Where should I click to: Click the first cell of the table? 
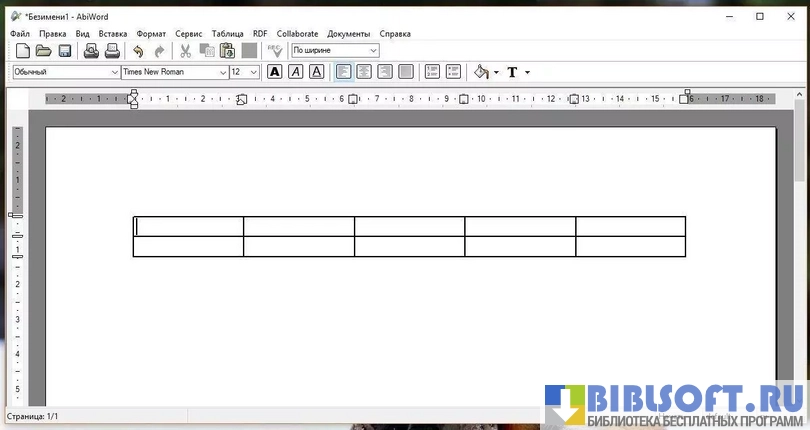click(188, 226)
